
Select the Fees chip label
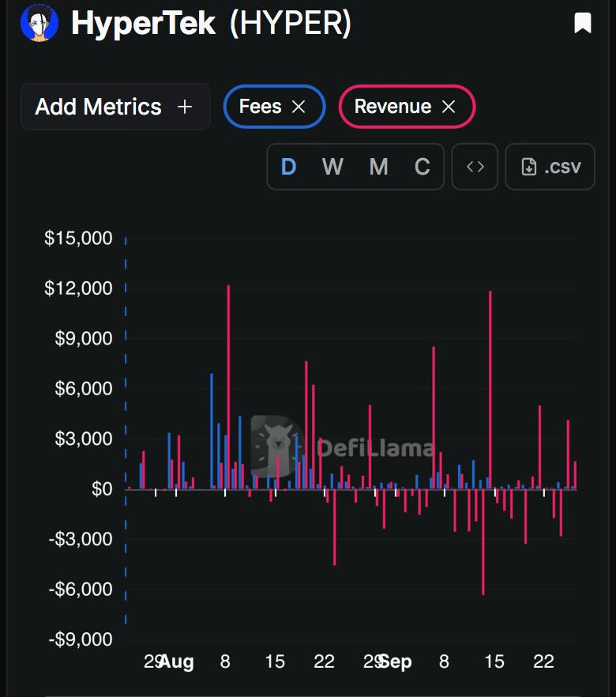click(261, 107)
